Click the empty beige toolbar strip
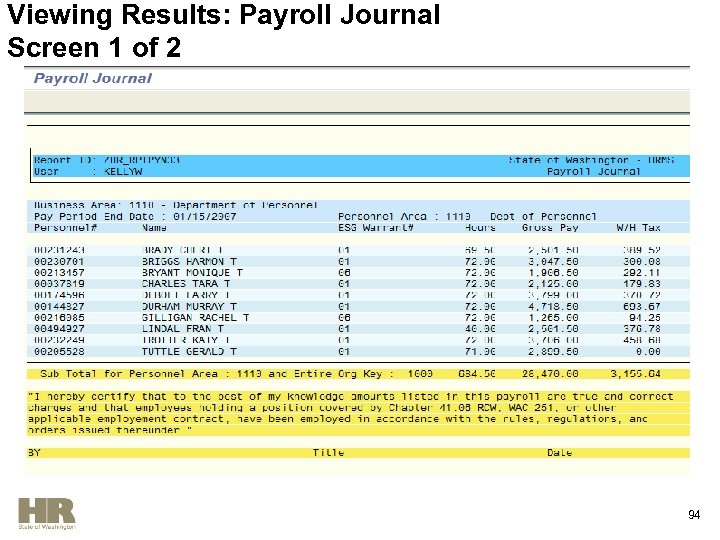The height and width of the screenshot is (540, 720). pyautogui.click(x=357, y=101)
